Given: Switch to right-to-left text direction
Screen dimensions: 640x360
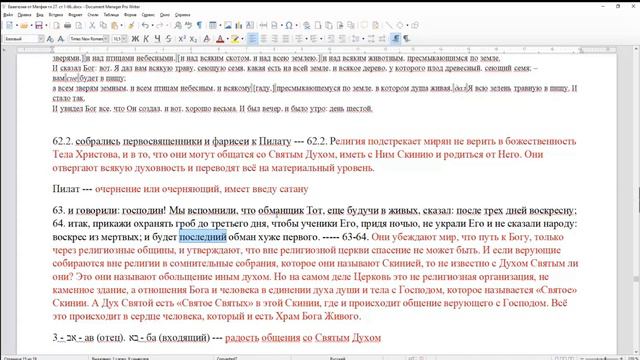Looking at the screenshot, I should point(407,39).
